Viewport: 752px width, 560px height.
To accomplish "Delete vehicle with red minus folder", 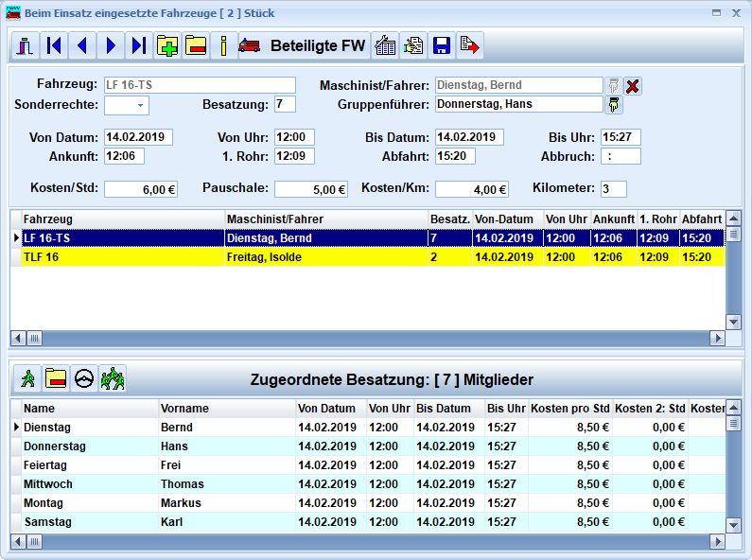I will [x=195, y=46].
